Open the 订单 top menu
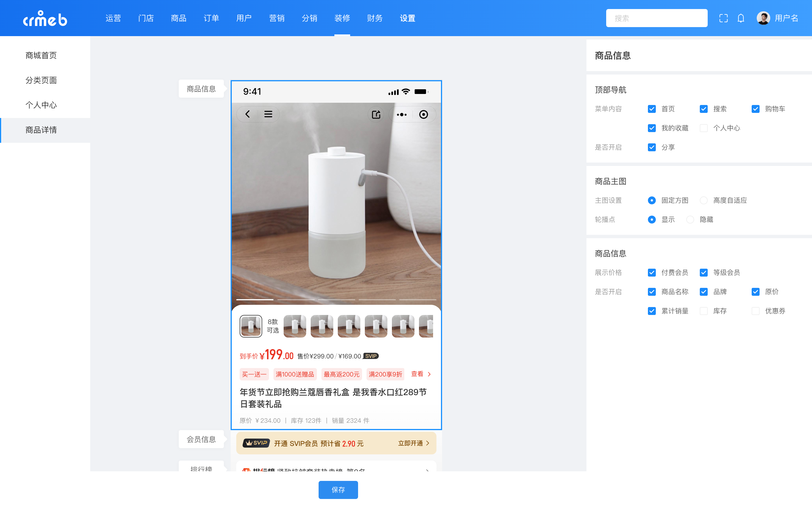Screen dimensions: 812x508 point(211,18)
